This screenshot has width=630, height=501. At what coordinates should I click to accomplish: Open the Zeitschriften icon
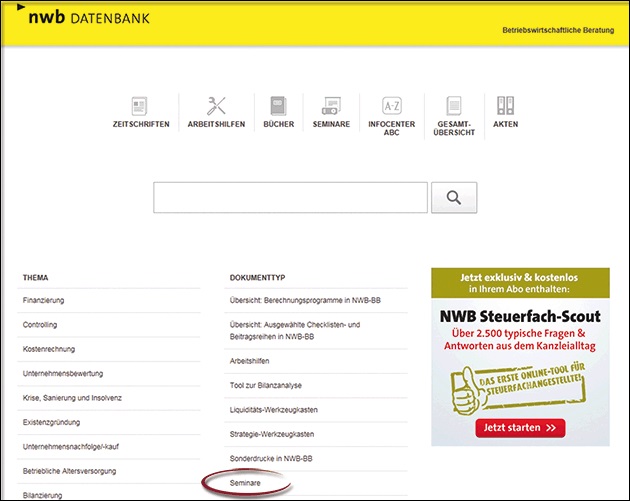tap(140, 106)
